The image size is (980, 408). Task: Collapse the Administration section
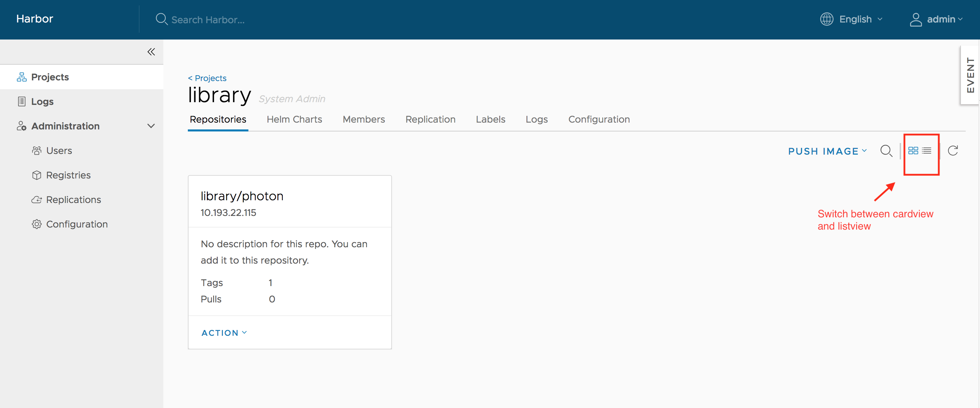[x=151, y=126]
